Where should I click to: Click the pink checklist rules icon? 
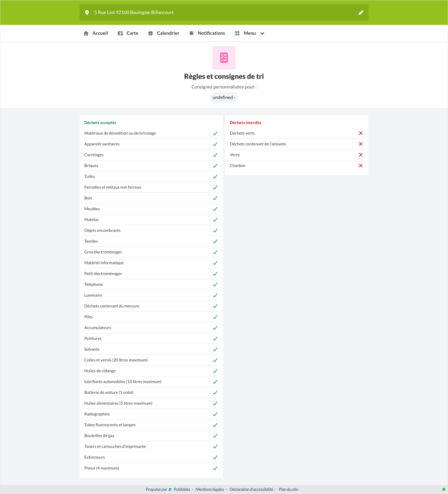pos(224,58)
